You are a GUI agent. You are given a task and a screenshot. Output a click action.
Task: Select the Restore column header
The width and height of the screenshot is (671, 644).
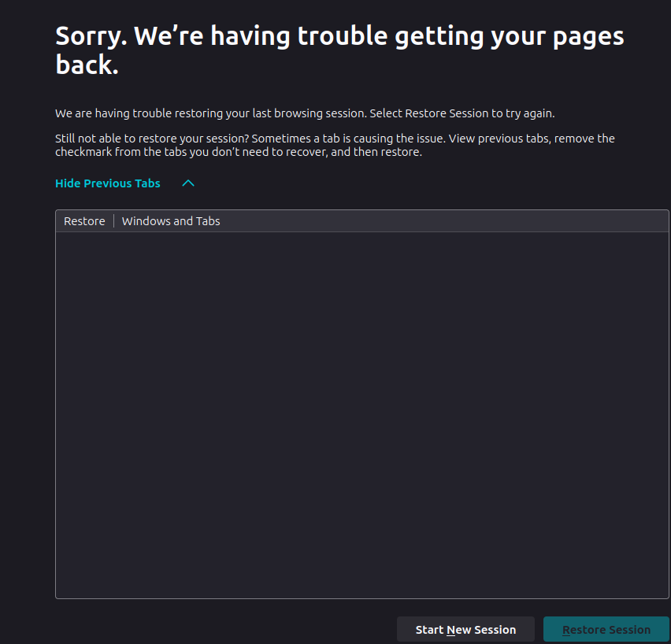click(x=84, y=220)
